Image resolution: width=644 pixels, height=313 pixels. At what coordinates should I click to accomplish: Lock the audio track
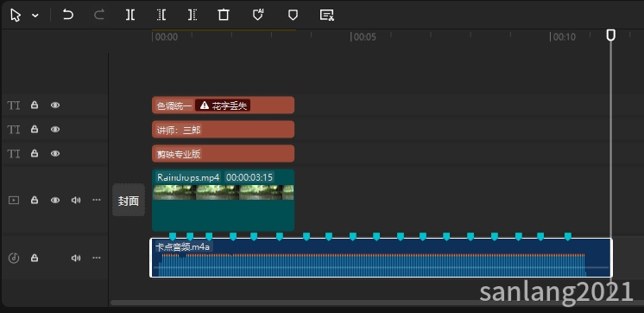pyautogui.click(x=35, y=258)
